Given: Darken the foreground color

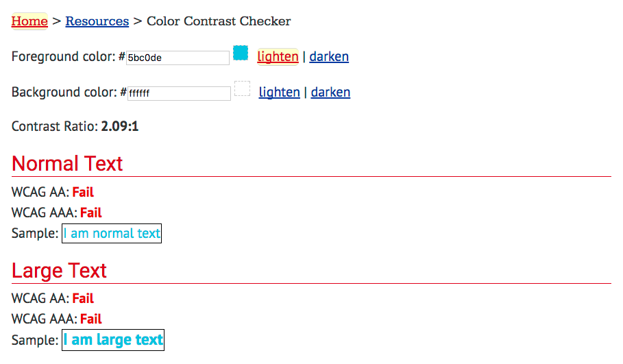Looking at the screenshot, I should (329, 56).
